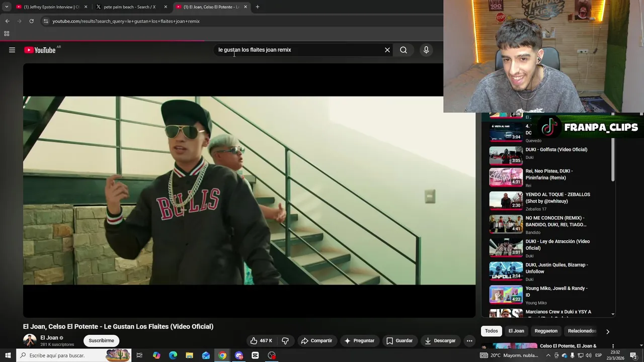The height and width of the screenshot is (362, 644).
Task: Open the Chrome tab search dropdown
Action: [7, 7]
